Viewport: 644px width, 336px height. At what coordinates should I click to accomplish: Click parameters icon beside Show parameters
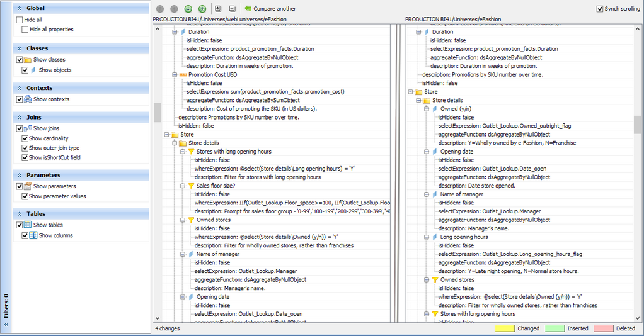point(28,186)
